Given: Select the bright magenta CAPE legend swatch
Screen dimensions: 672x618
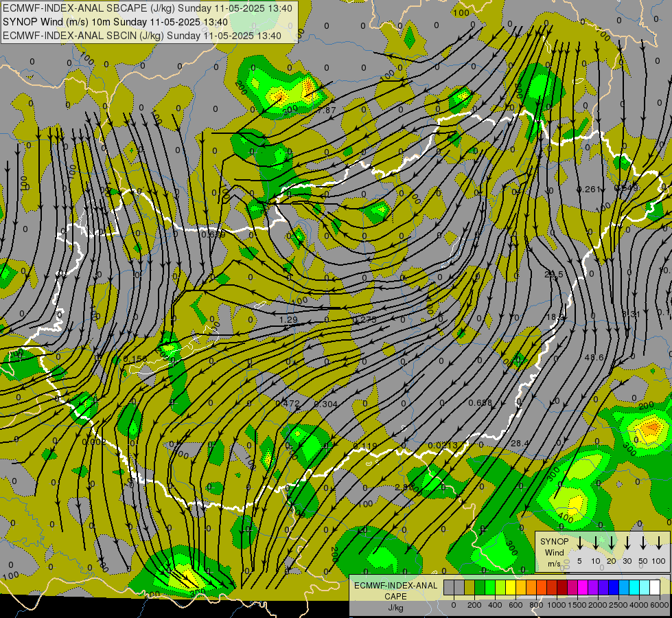Looking at the screenshot, I should pyautogui.click(x=583, y=588).
